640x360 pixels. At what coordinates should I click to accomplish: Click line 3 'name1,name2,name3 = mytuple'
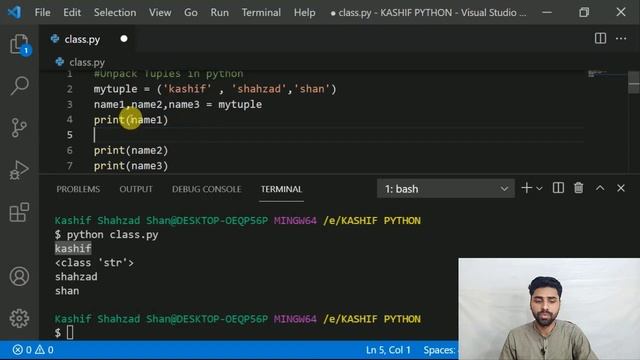[x=178, y=104]
